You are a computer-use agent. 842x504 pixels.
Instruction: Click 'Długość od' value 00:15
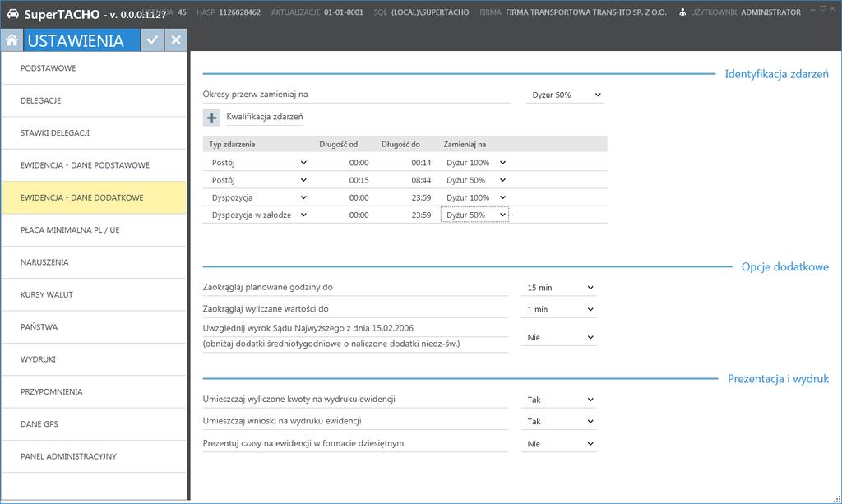click(x=359, y=180)
